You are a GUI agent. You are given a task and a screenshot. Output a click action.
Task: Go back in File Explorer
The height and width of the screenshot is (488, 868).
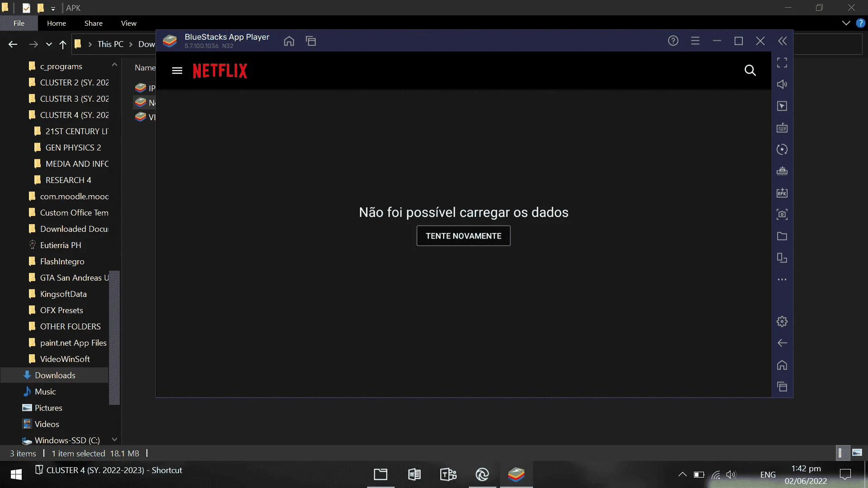pyautogui.click(x=13, y=44)
